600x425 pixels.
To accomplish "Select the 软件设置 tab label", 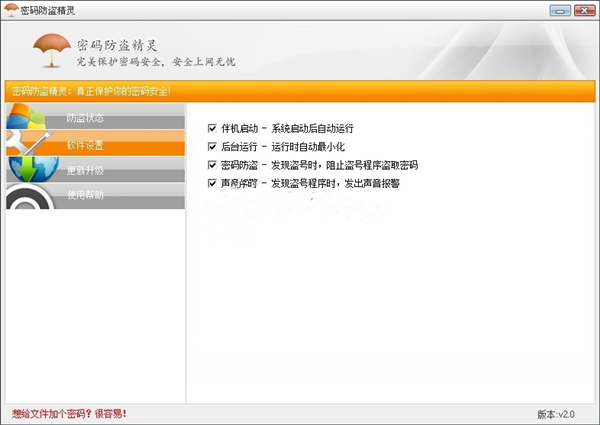I will coord(85,145).
